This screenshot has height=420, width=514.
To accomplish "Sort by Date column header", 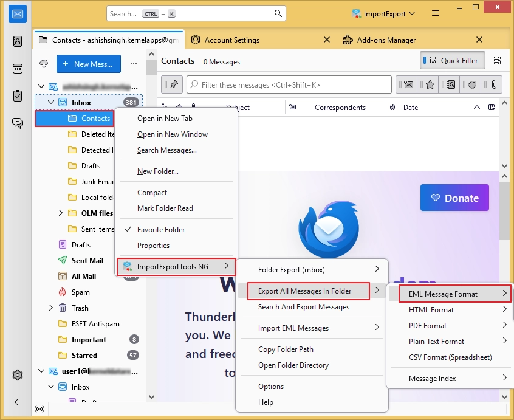I will [x=411, y=107].
